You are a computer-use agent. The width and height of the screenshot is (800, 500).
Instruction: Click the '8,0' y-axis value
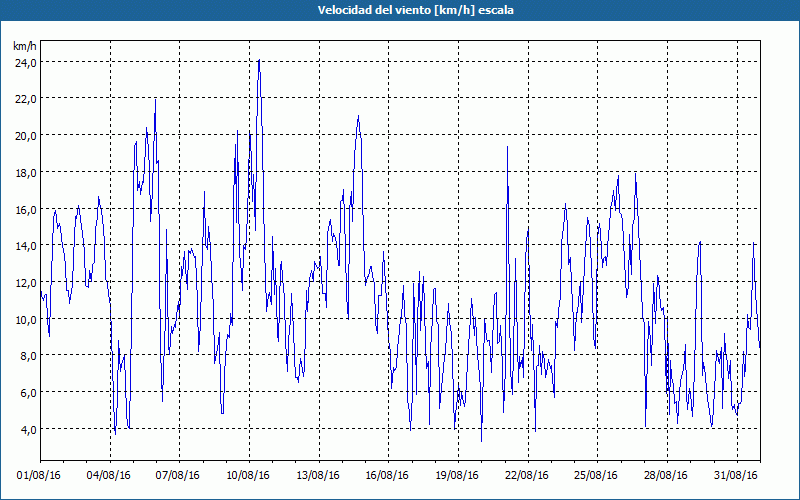(x=29, y=356)
